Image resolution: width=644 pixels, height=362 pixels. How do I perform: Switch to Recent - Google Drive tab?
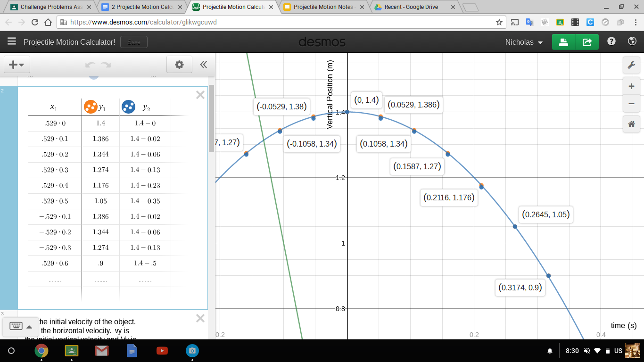point(413,7)
